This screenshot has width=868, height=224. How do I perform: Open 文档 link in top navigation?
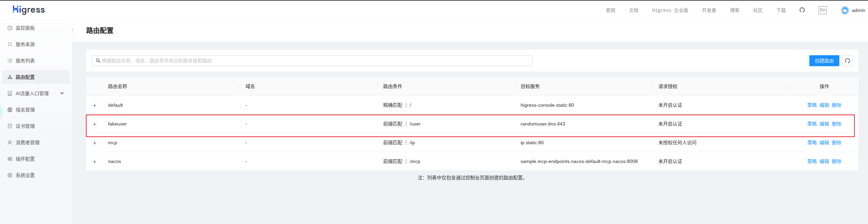634,10
